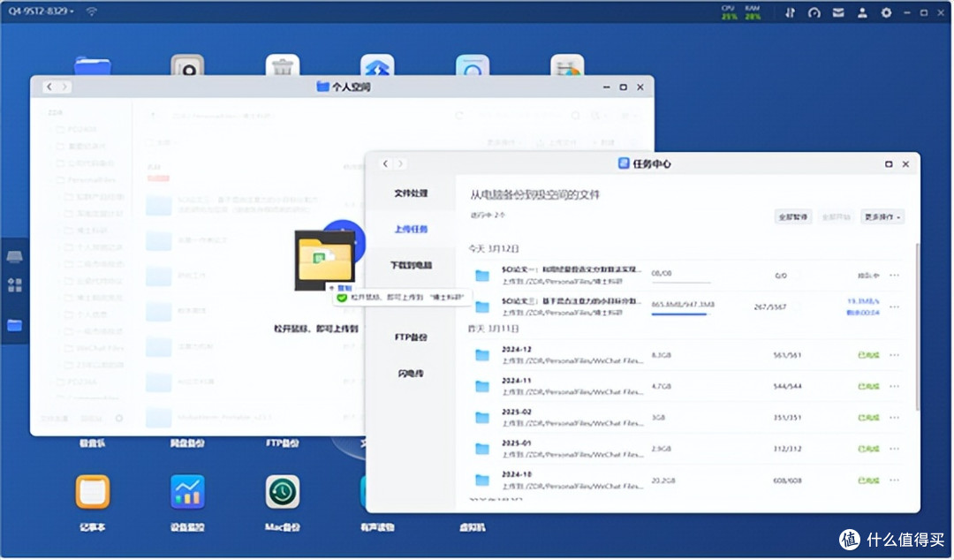The width and height of the screenshot is (954, 560).
Task: Open the magnifier desktop app icon
Action: (472, 65)
